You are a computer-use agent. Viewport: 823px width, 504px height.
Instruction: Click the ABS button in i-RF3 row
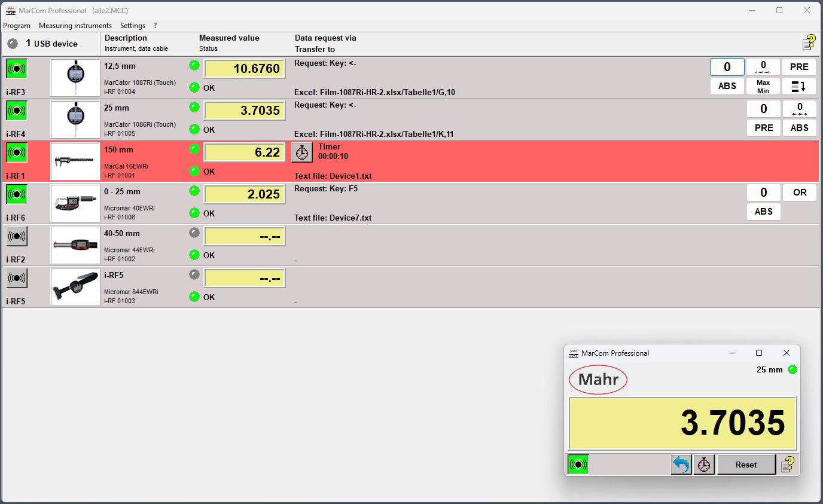727,86
